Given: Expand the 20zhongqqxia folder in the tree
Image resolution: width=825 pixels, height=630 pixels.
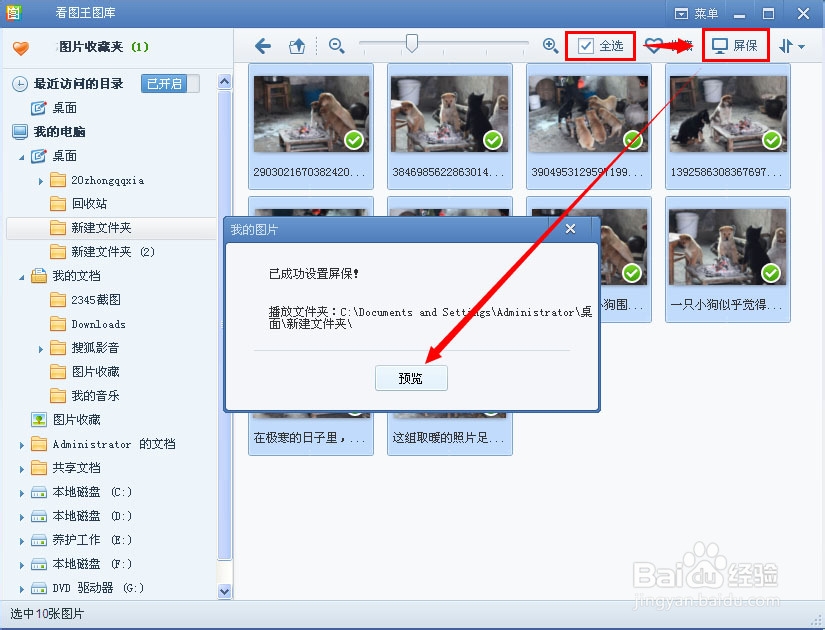Looking at the screenshot, I should tap(40, 180).
